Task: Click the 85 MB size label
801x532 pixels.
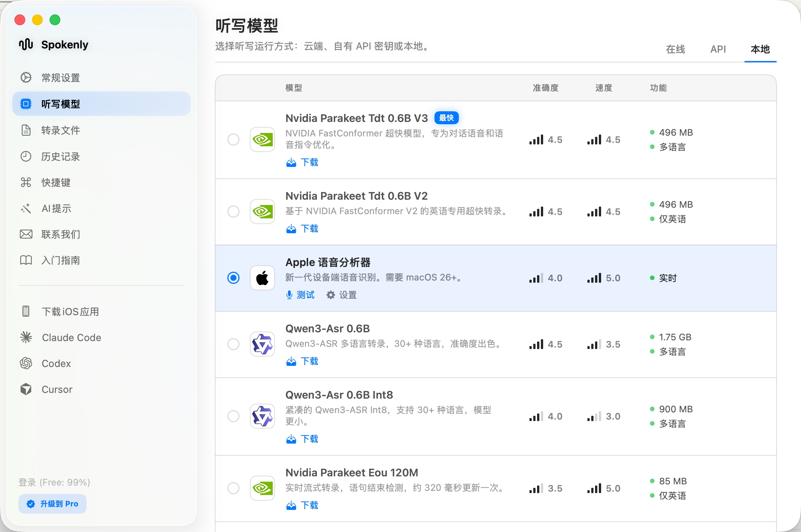Action: 673,481
